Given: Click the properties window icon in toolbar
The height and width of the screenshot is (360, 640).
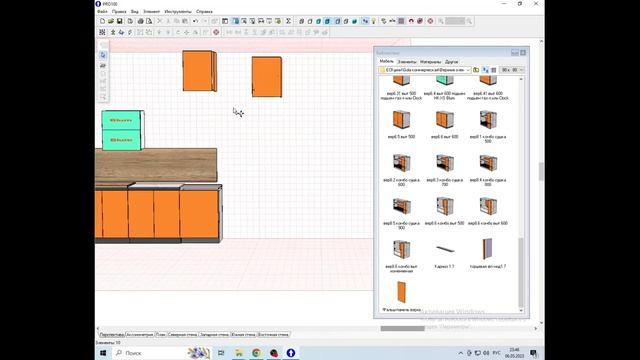Looking at the screenshot, I should click(x=225, y=21).
